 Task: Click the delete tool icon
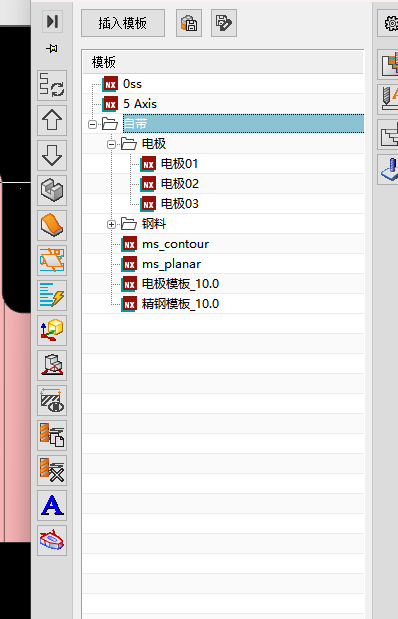click(52, 470)
